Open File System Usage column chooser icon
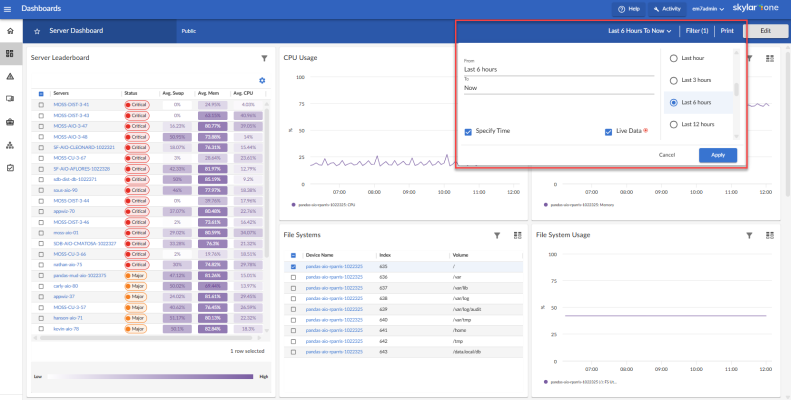 coord(770,235)
